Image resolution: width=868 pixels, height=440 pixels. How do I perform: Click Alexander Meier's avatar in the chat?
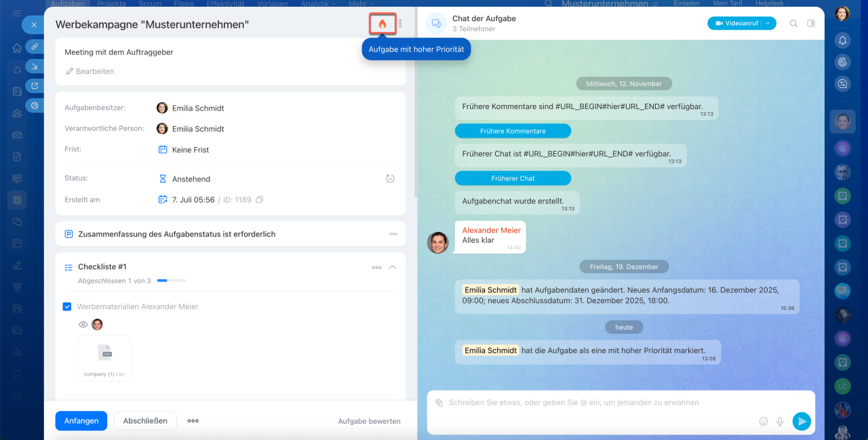[x=438, y=243]
